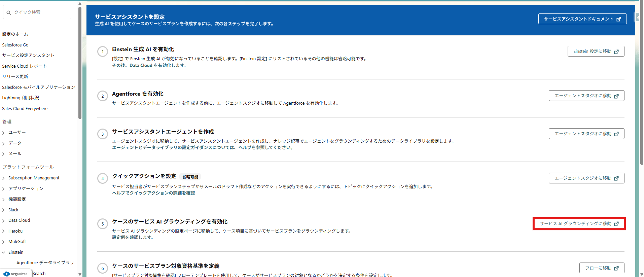The height and width of the screenshot is (277, 644).
Task: Click the step 5 number circle
Action: pyautogui.click(x=103, y=224)
